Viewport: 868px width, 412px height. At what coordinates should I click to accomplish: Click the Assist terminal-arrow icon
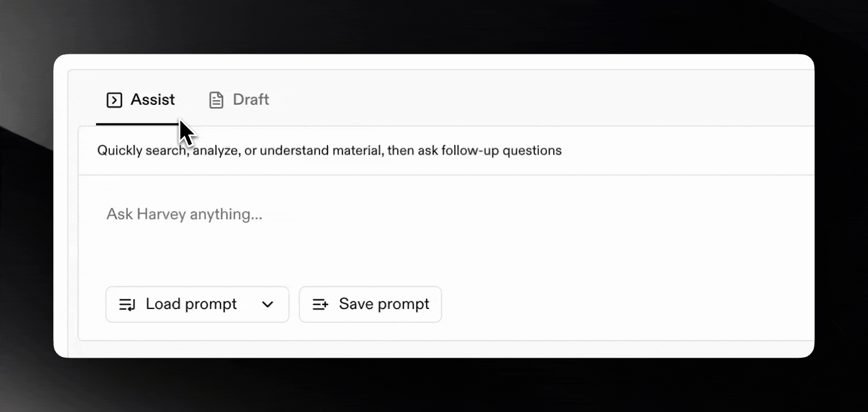(115, 100)
